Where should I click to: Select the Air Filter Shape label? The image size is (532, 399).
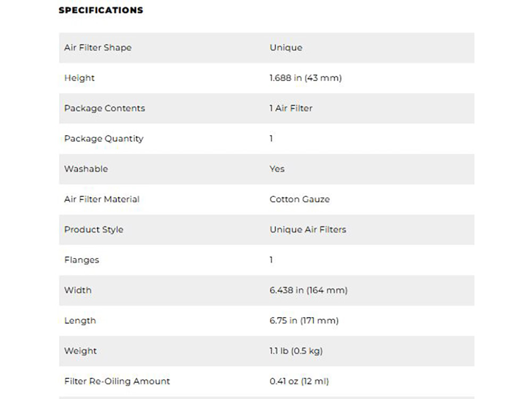click(x=98, y=47)
